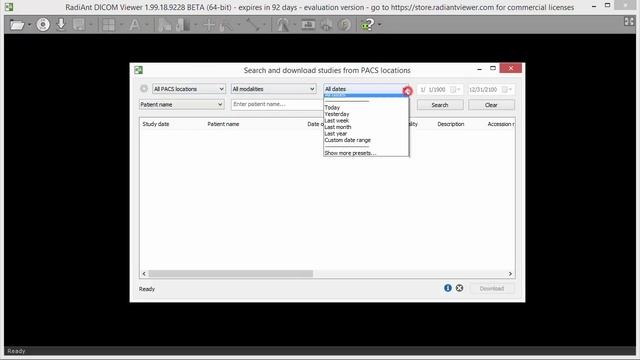Click the RadiAnt icon in the dialog title bar

pyautogui.click(x=138, y=70)
